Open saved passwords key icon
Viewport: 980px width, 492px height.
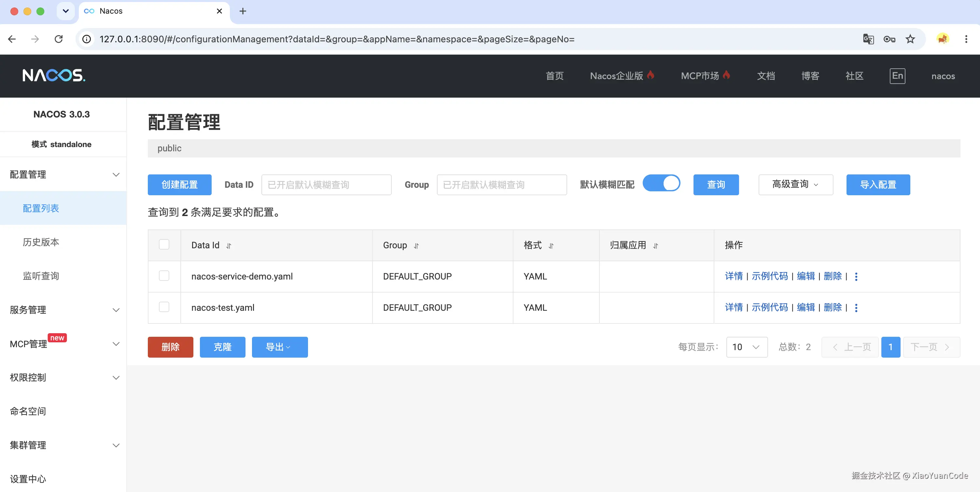point(889,39)
